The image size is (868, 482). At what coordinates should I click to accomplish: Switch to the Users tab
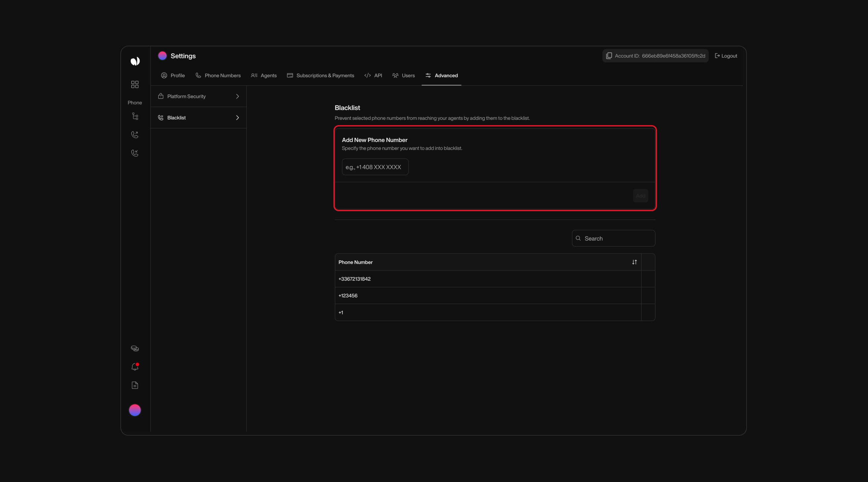[x=403, y=75]
